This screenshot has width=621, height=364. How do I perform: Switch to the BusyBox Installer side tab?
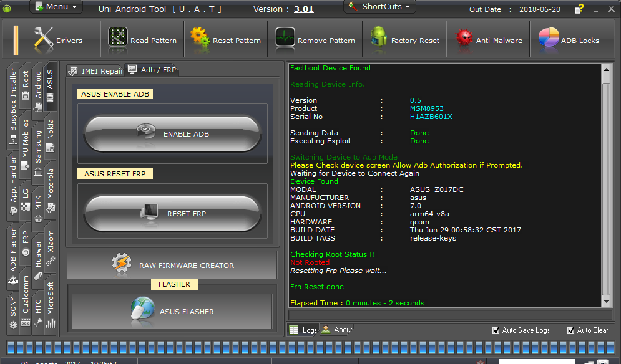click(13, 106)
